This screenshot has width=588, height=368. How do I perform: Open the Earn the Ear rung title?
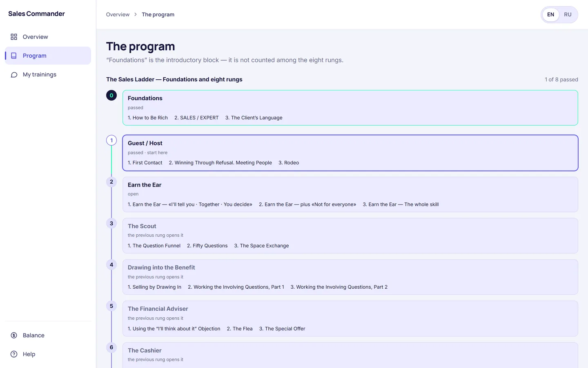pos(145,185)
